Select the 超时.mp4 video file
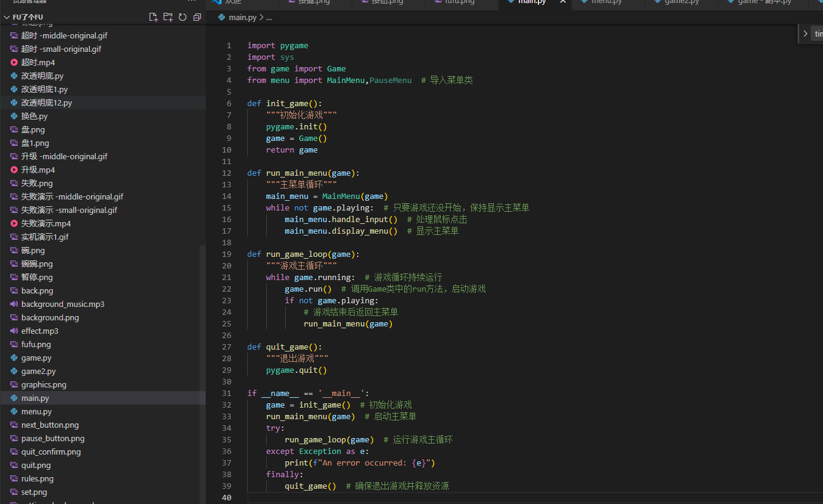 pyautogui.click(x=103, y=62)
